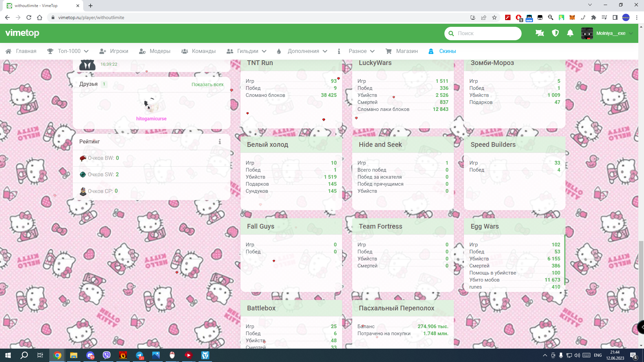The image size is (644, 362).
Task: Expand the Molniya__exe account dropdown arrow
Action: pyautogui.click(x=631, y=34)
